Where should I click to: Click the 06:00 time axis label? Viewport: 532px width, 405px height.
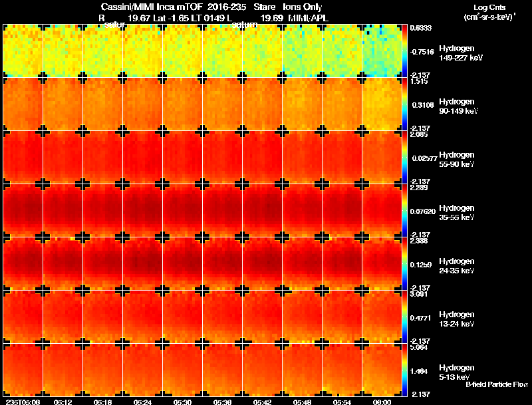coord(382,402)
